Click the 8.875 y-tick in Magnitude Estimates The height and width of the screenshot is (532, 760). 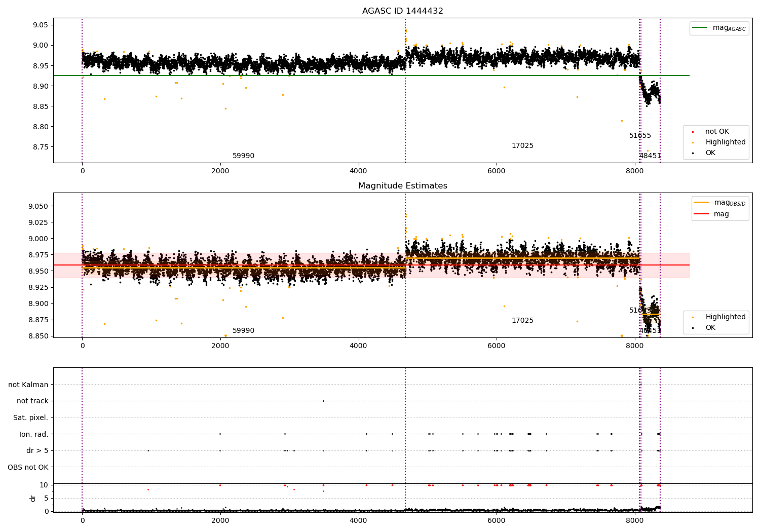(x=38, y=320)
